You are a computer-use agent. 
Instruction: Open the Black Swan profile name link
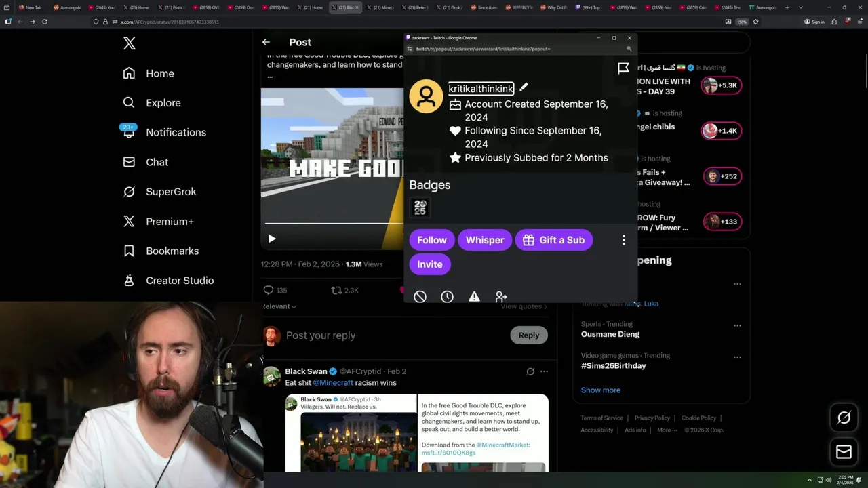306,371
